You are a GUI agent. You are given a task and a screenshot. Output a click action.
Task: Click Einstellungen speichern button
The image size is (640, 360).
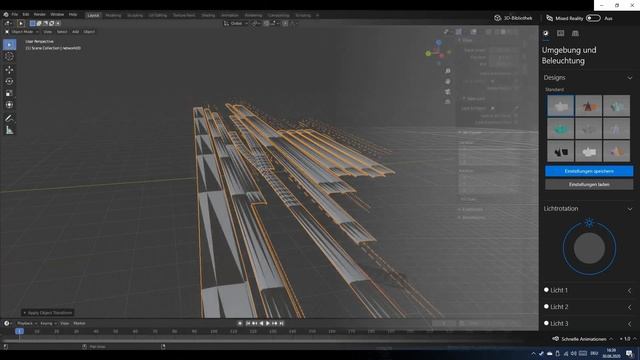(589, 171)
